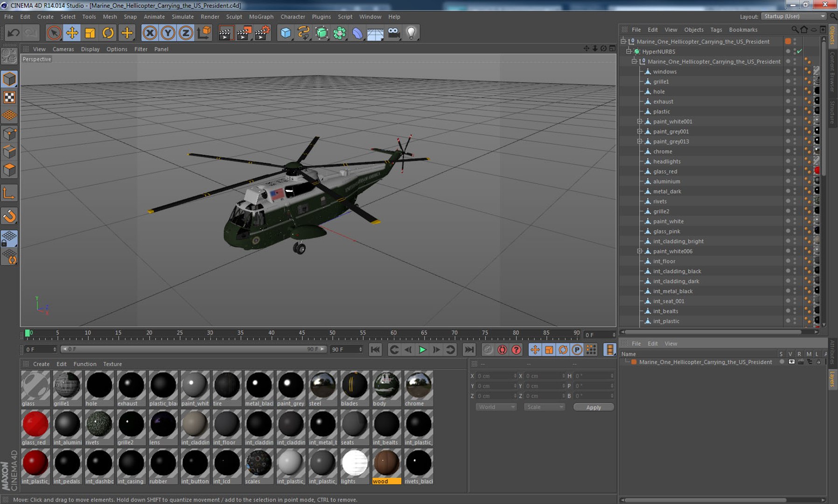This screenshot has width=838, height=504.
Task: Toggle Y axis lock
Action: (x=168, y=33)
